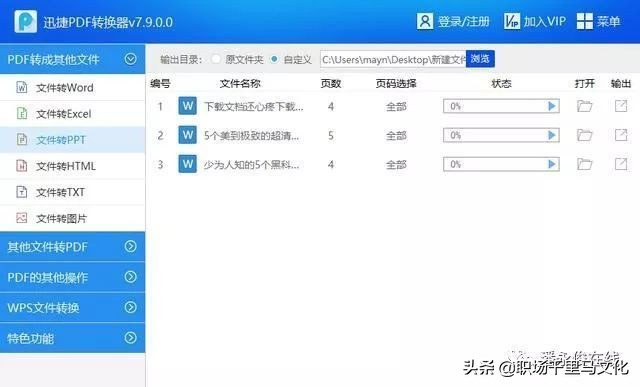Click the 全部 page selection in row 2
Screen dimensions: 640x387
[396, 136]
